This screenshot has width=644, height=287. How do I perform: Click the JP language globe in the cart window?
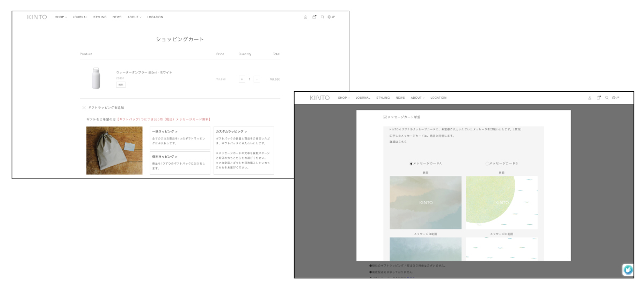[x=331, y=17]
